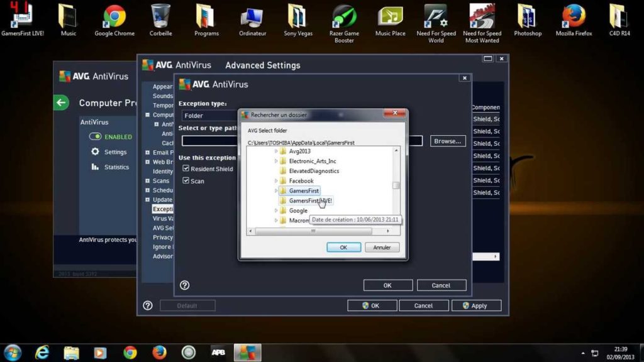Open the Corbeille recycle bin
This screenshot has height=362, width=644.
point(160,19)
